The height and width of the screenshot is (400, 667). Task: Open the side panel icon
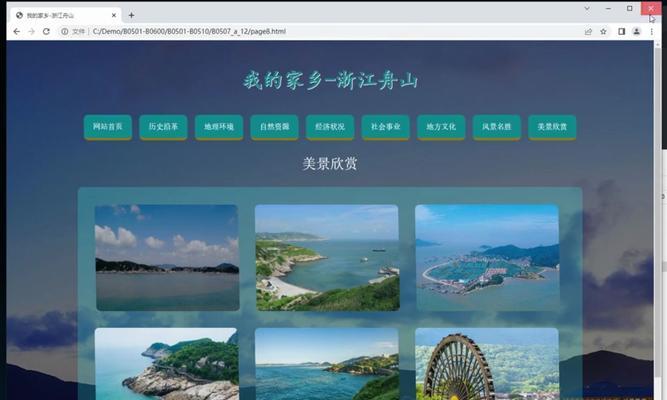pyautogui.click(x=621, y=31)
